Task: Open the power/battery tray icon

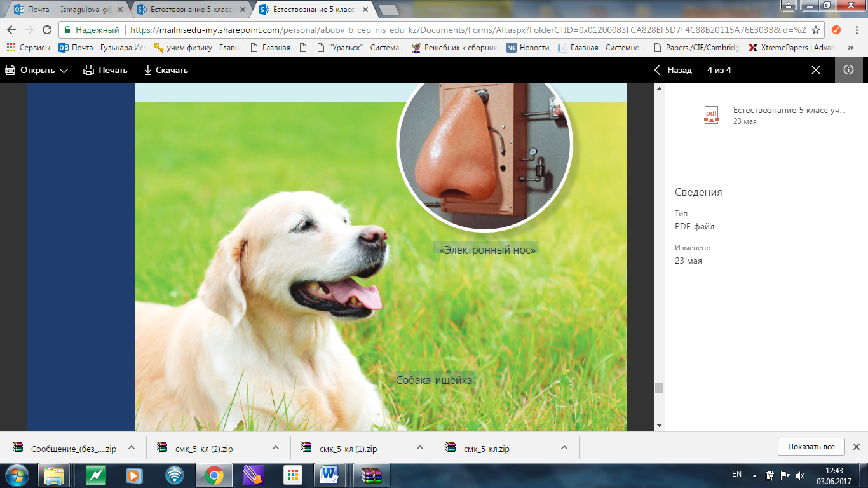Action: click(x=770, y=475)
